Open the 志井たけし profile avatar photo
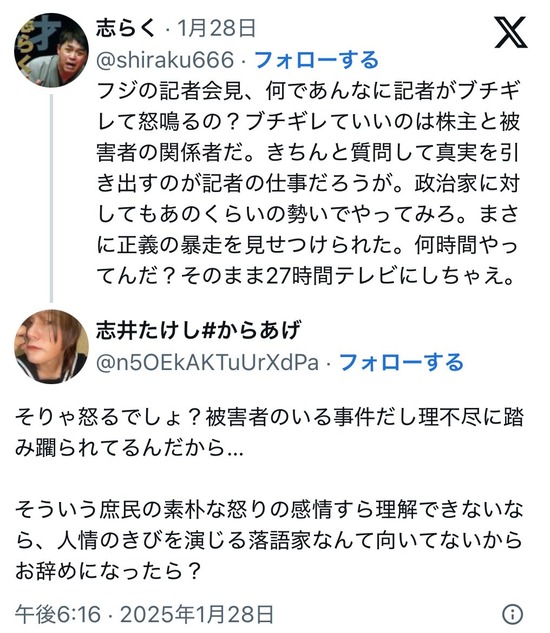This screenshot has height=633, width=550. click(x=51, y=346)
